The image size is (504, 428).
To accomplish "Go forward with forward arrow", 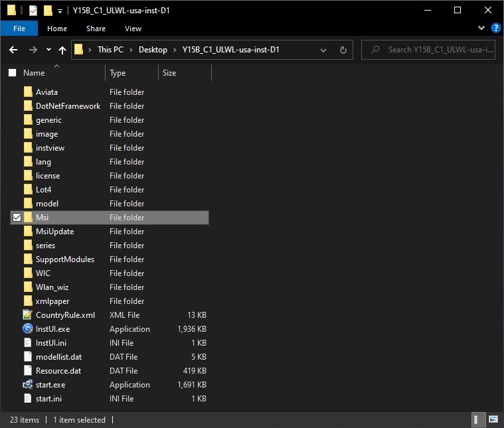I will [33, 50].
